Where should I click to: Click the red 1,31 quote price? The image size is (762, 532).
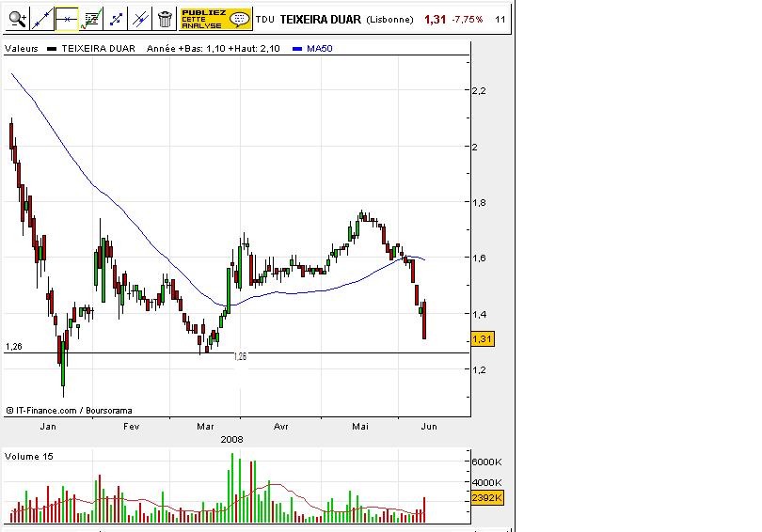(435, 20)
